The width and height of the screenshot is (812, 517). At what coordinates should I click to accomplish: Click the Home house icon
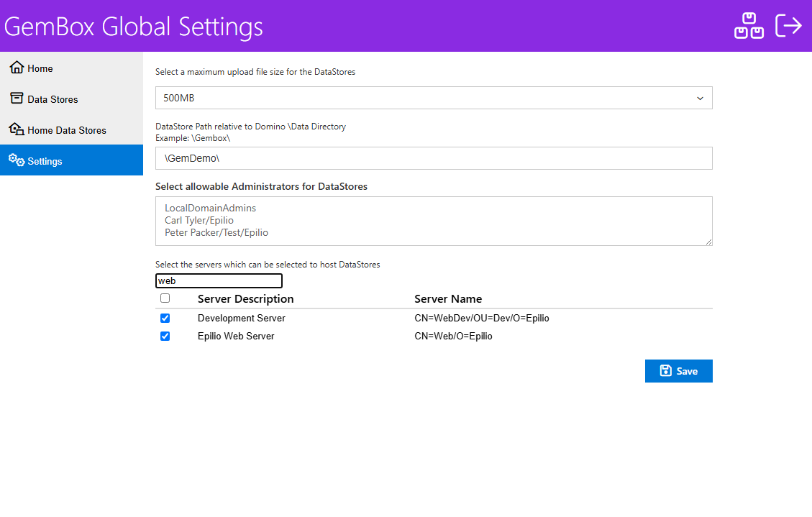click(17, 68)
